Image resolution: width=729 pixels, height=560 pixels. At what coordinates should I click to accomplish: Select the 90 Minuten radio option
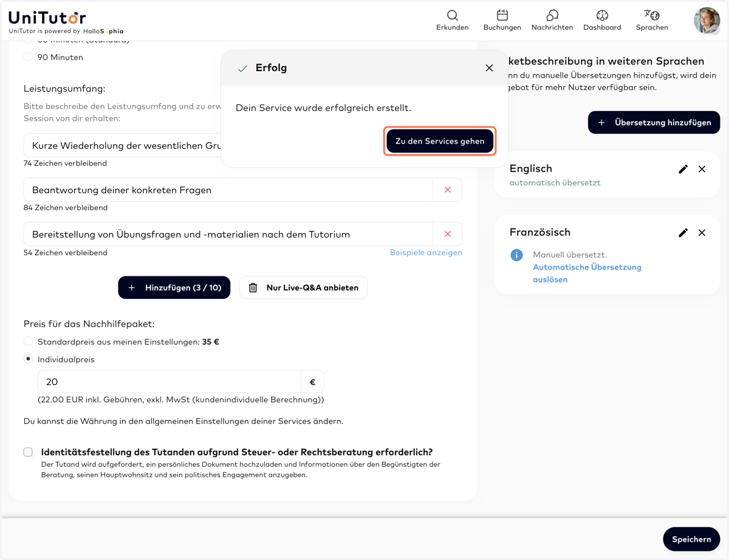click(x=28, y=57)
